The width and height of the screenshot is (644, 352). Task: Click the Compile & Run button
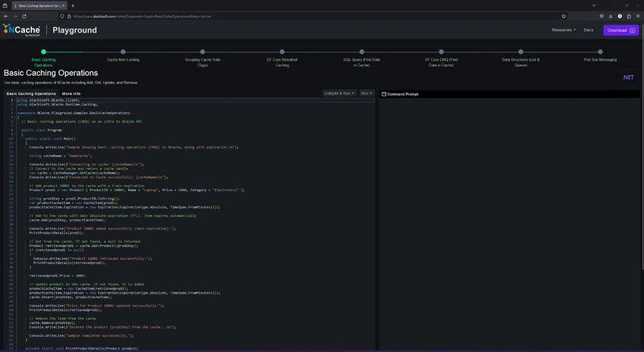pyautogui.click(x=339, y=93)
